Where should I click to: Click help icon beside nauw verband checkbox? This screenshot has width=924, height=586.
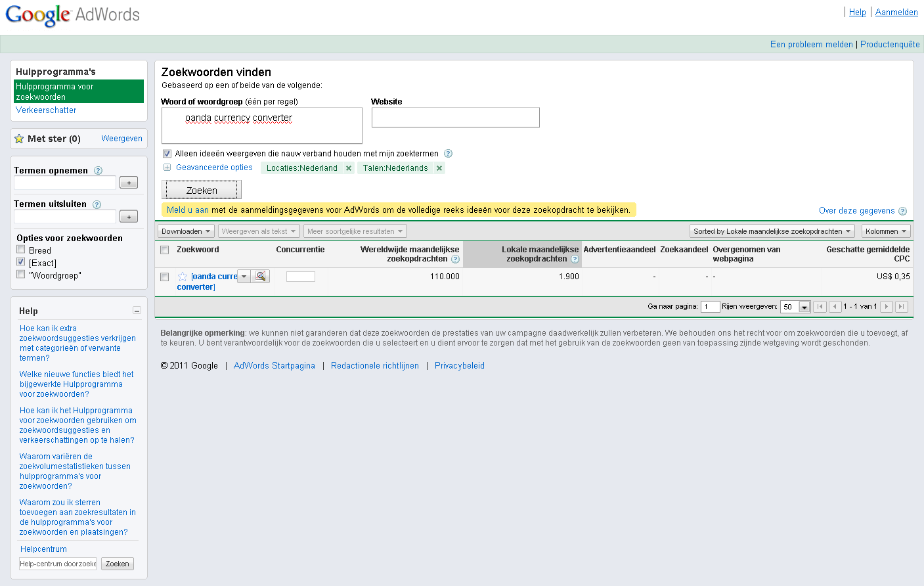point(448,154)
